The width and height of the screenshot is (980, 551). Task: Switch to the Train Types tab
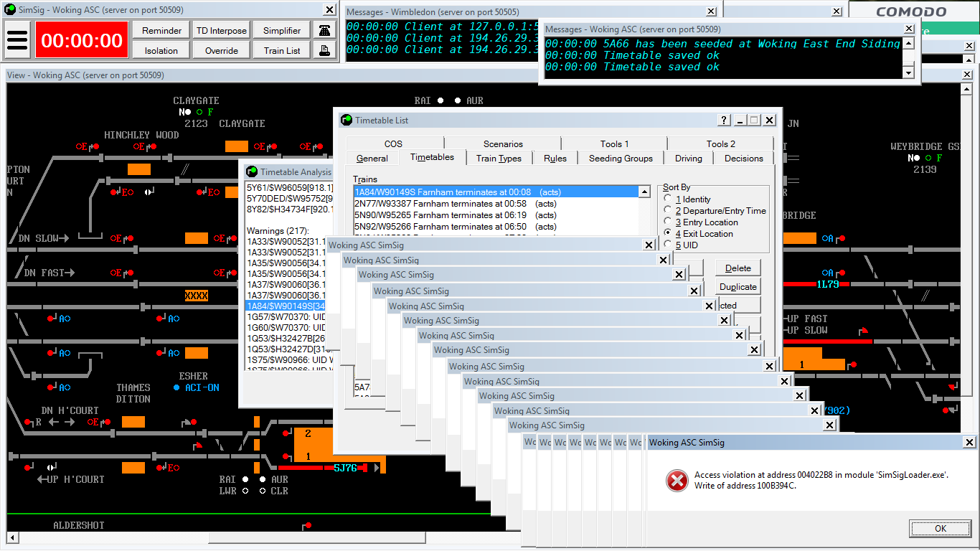[499, 159]
